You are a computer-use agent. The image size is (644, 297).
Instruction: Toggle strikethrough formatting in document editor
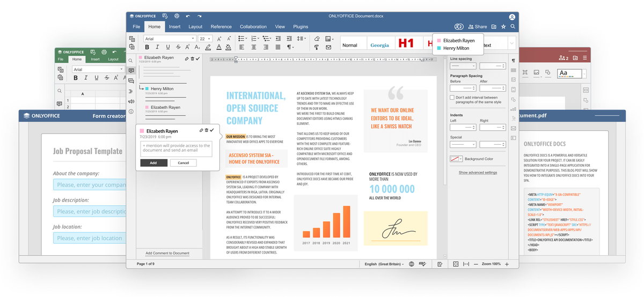pyautogui.click(x=178, y=47)
